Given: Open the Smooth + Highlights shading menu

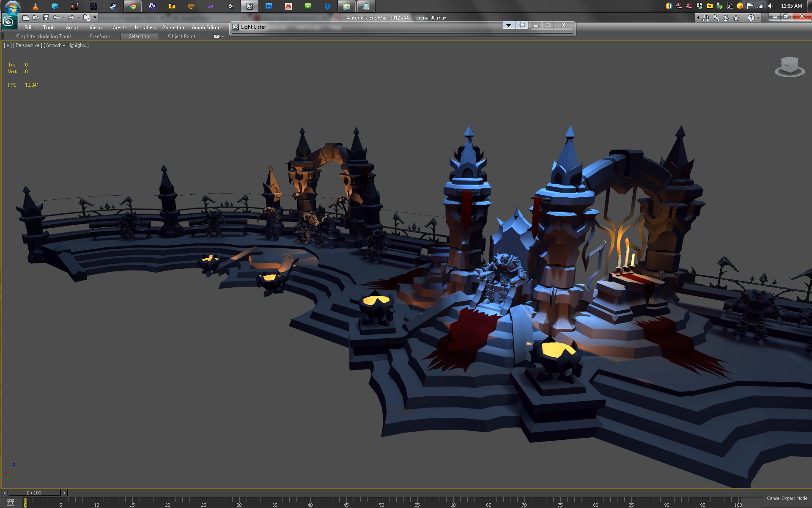Looking at the screenshot, I should (x=66, y=45).
